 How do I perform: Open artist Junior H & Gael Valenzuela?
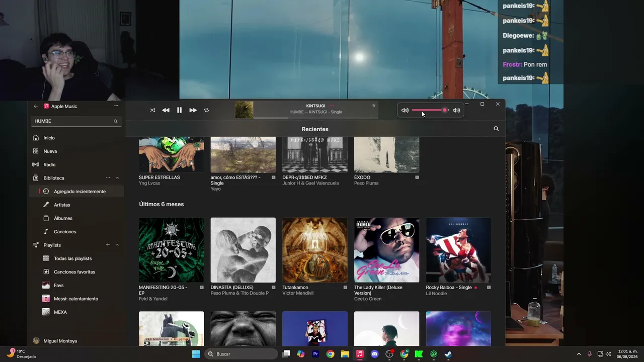click(310, 184)
